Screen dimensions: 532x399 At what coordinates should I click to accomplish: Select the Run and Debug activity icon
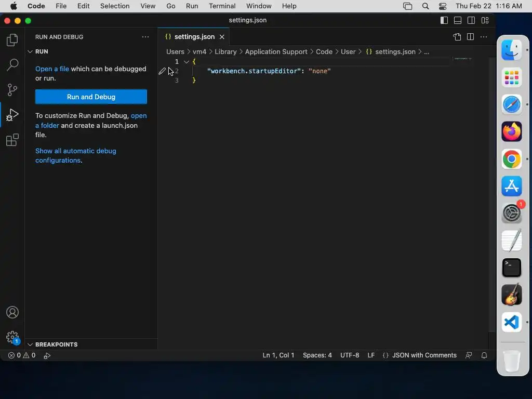click(12, 115)
